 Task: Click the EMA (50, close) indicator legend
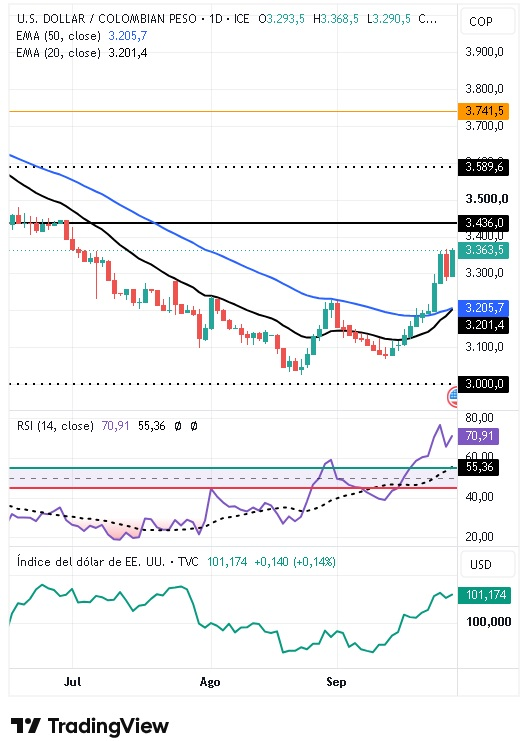click(x=81, y=36)
